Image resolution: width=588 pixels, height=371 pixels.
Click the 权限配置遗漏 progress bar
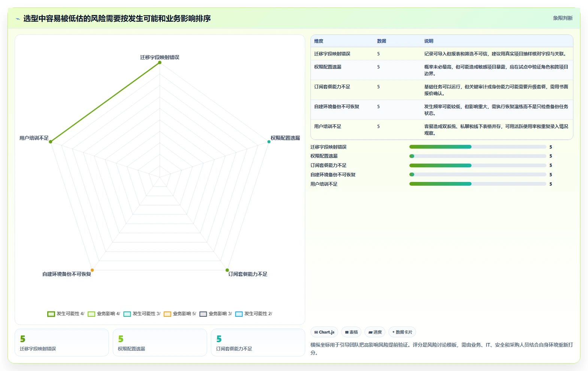click(x=478, y=156)
